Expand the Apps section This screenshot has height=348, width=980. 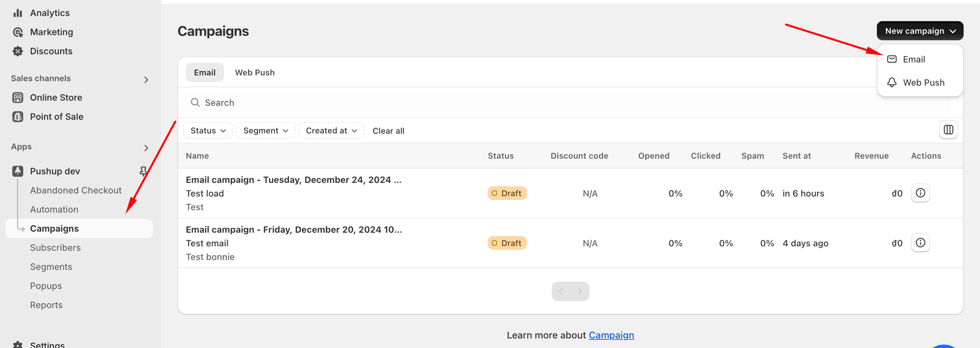146,148
